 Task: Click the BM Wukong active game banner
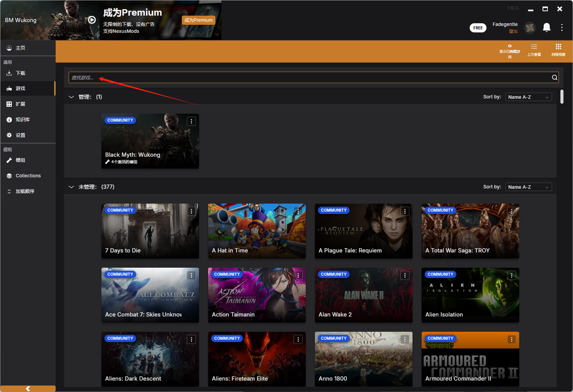pos(50,20)
